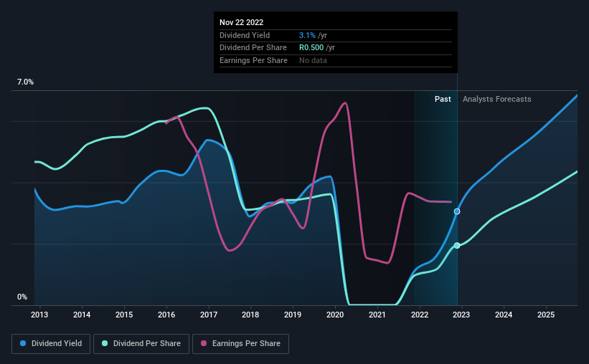Click the Nov 22 2022 tooltip date
589x364 pixels.
coord(242,22)
